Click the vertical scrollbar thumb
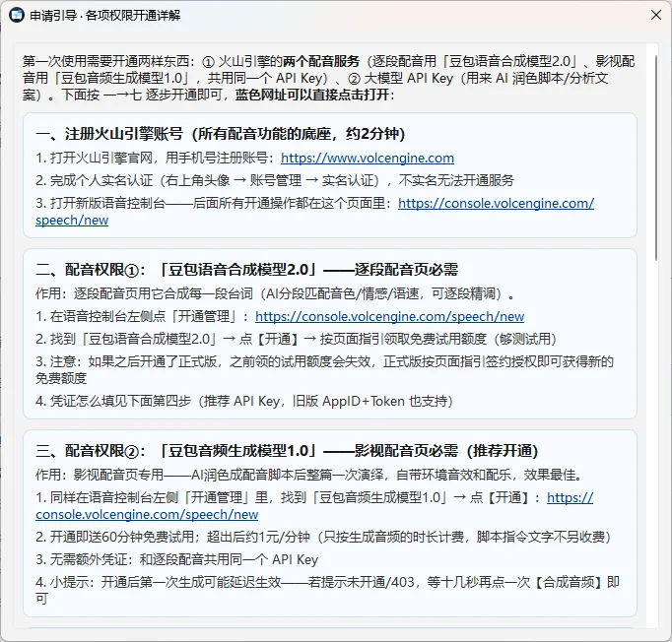 pos(655,158)
